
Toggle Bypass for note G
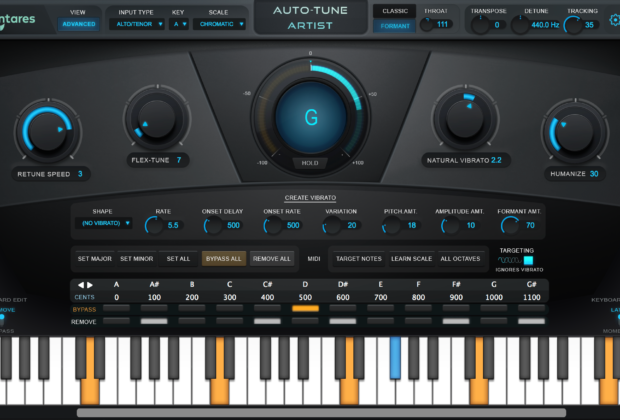point(494,308)
